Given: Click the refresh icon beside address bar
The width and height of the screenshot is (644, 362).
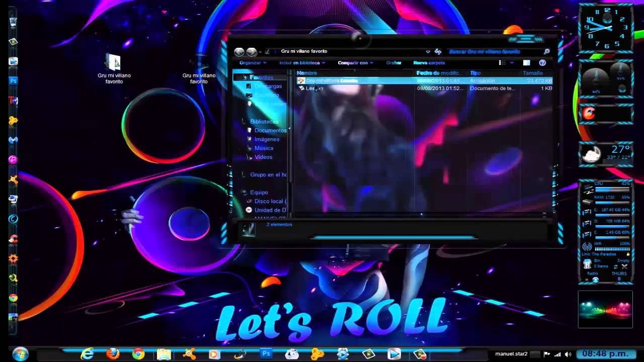Looking at the screenshot, I should (438, 51).
